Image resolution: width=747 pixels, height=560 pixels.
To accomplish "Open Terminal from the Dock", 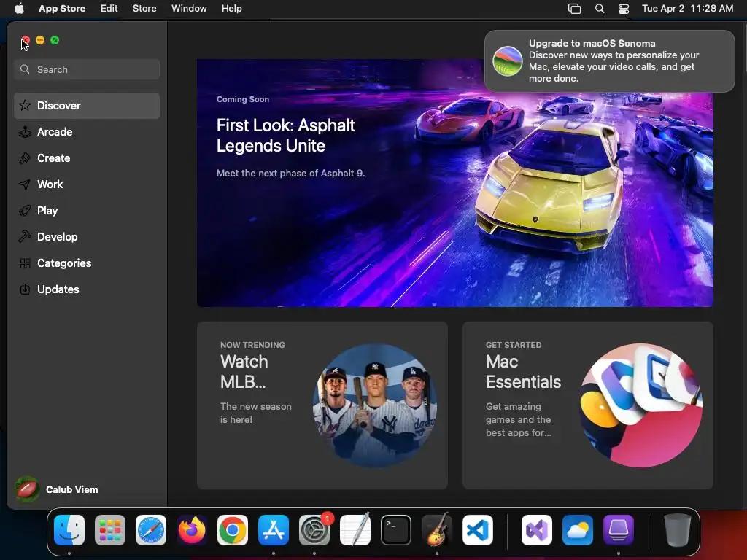I will click(x=396, y=530).
